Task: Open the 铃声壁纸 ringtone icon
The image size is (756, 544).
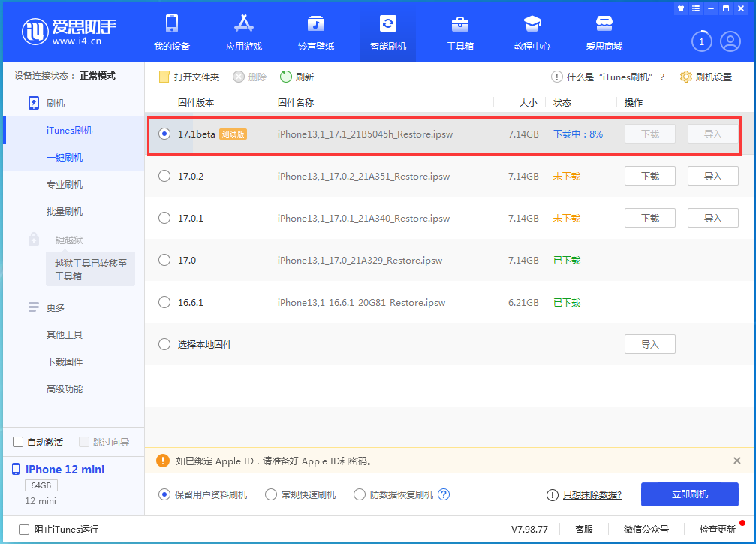Action: pyautogui.click(x=316, y=23)
